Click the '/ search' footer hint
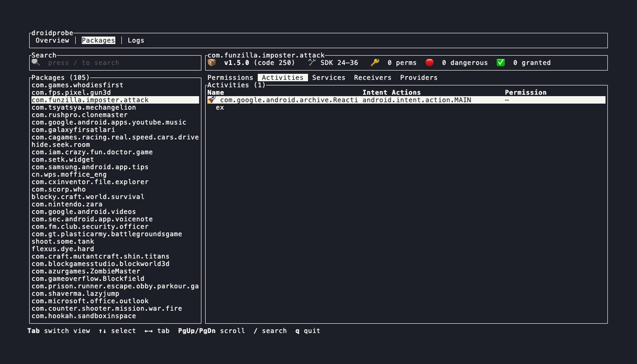 [270, 331]
